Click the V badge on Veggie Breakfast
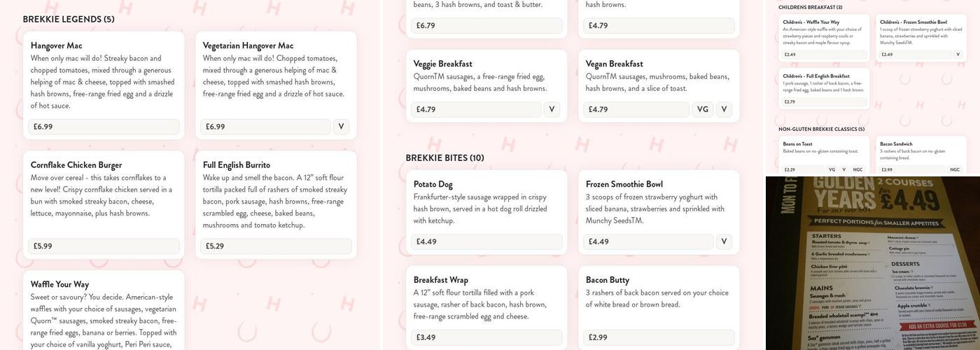 coord(552,109)
